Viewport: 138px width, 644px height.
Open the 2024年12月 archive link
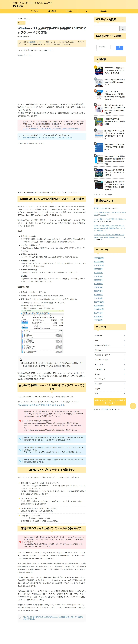(99, 302)
